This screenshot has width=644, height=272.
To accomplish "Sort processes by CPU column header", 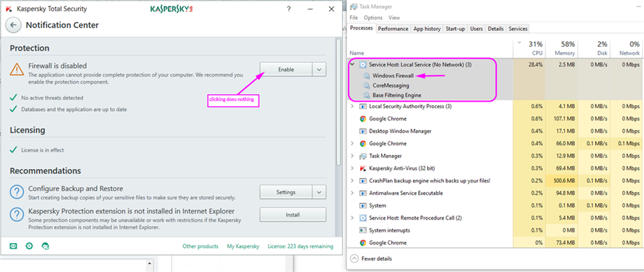I will tap(531, 48).
